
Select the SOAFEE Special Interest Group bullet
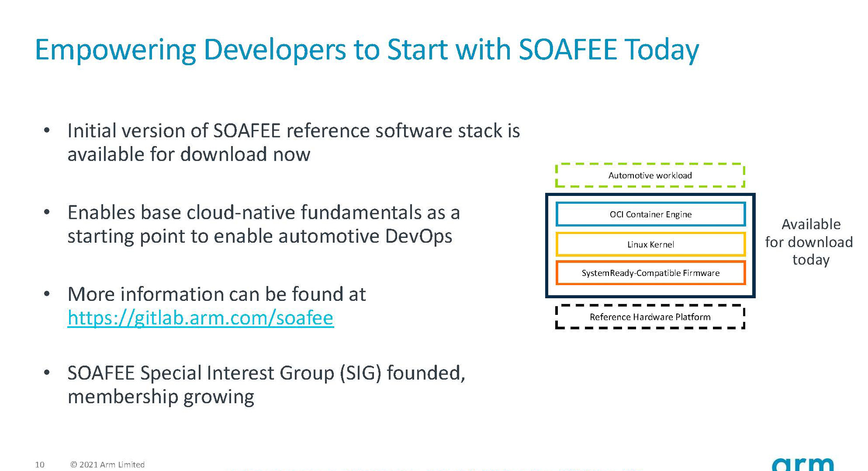[267, 385]
